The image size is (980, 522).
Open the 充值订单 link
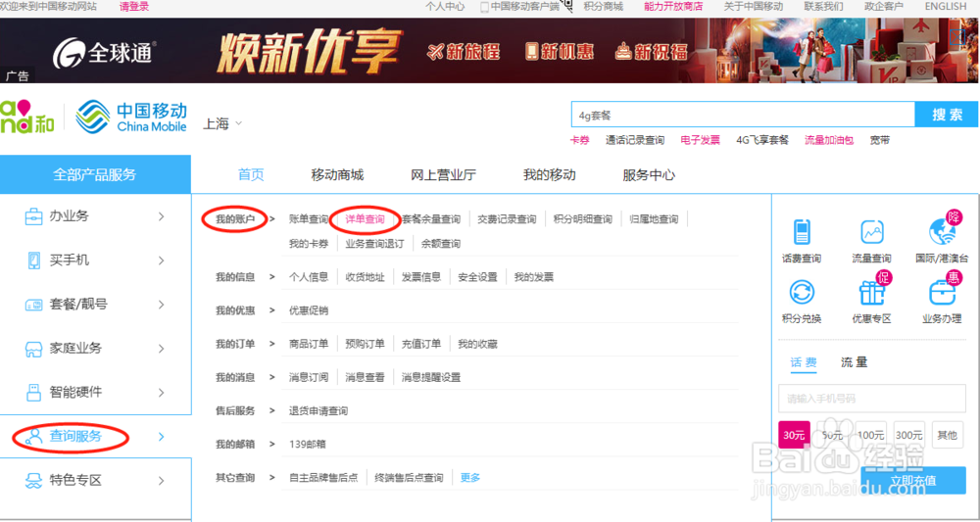pos(421,344)
